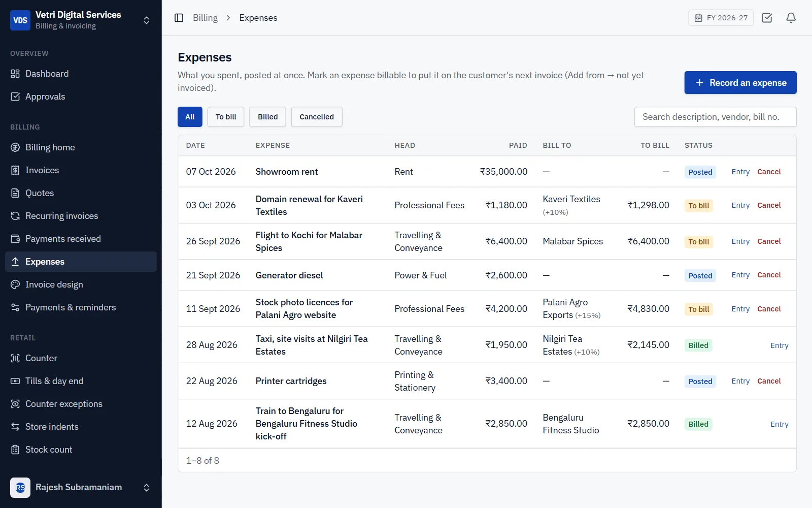Open Entry for Domain renewal expense
Viewport: 812px width, 508px height.
click(x=740, y=205)
